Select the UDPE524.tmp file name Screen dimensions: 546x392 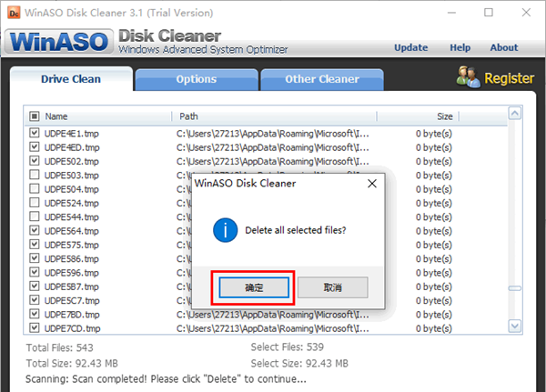[x=71, y=204]
